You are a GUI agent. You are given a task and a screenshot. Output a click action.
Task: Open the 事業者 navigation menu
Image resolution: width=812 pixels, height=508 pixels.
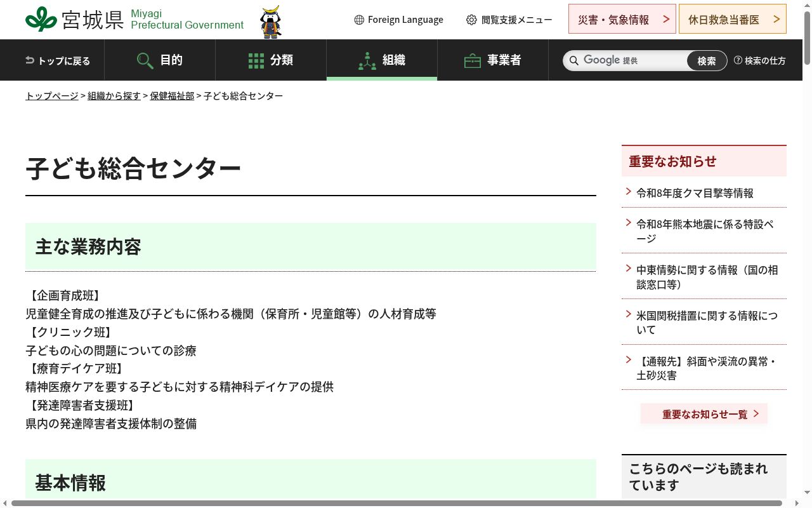[493, 60]
